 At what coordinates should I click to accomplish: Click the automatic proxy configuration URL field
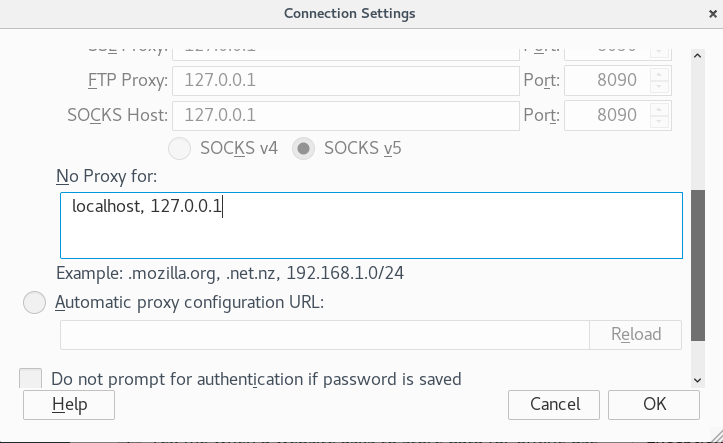(325, 335)
